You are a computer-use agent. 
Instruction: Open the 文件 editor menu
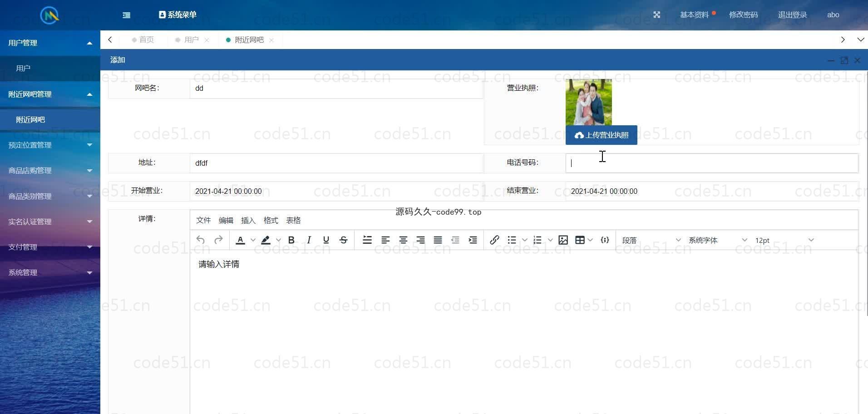pos(203,220)
